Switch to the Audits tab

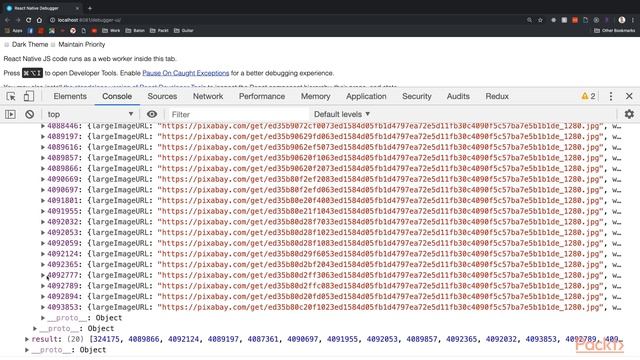coord(458,96)
